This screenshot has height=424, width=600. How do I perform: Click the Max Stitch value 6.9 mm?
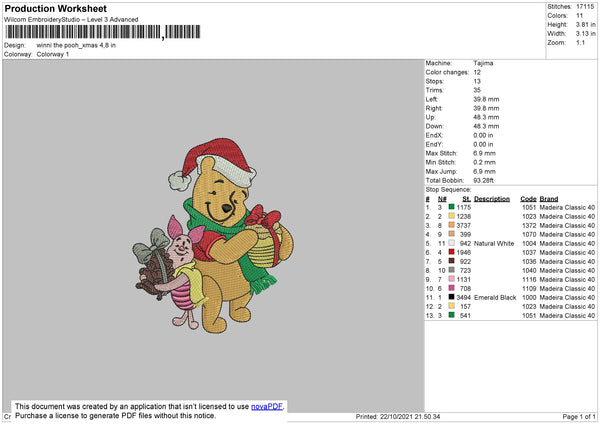(x=484, y=153)
